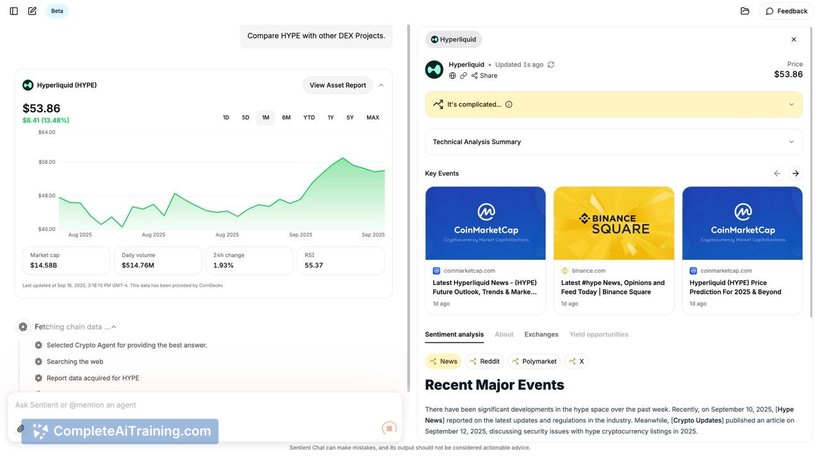Go to next Key Events card

[x=795, y=174]
